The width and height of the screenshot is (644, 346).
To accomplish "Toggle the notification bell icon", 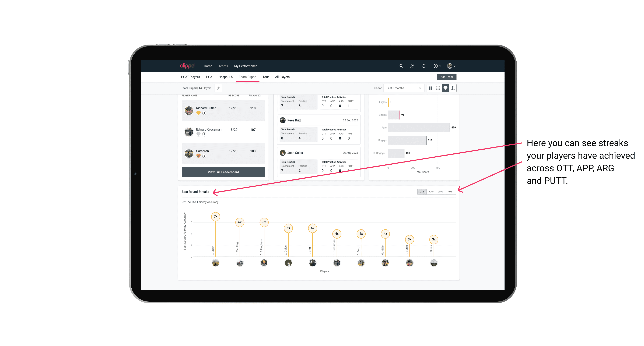I will point(423,66).
